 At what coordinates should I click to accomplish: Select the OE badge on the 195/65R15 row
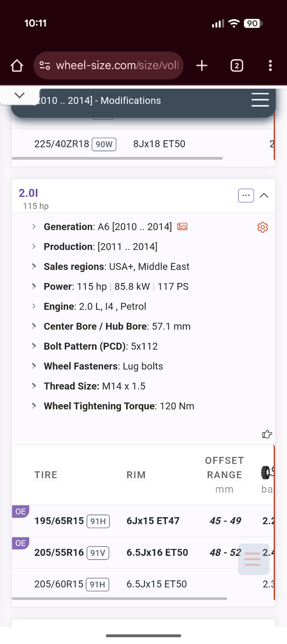20,511
